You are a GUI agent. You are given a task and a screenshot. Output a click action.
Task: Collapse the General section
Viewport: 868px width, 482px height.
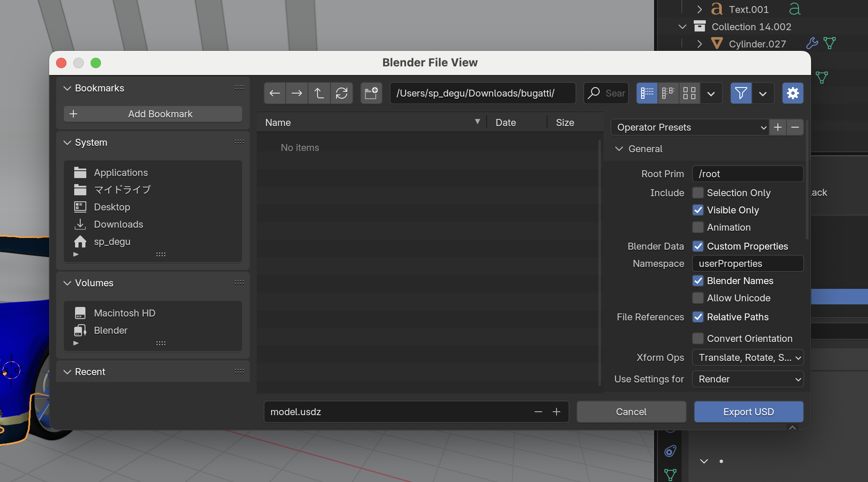point(619,149)
